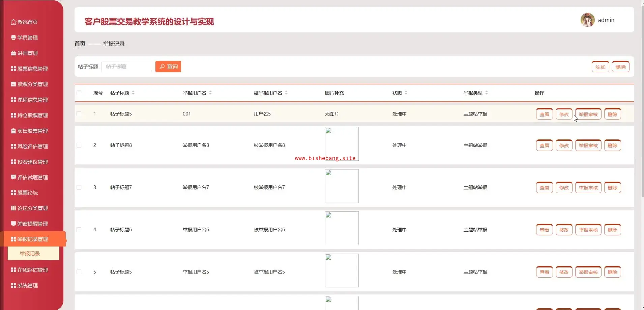Image resolution: width=644 pixels, height=310 pixels.
Task: Click the grid icon beside 持仓股票管理
Action: pos(13,115)
